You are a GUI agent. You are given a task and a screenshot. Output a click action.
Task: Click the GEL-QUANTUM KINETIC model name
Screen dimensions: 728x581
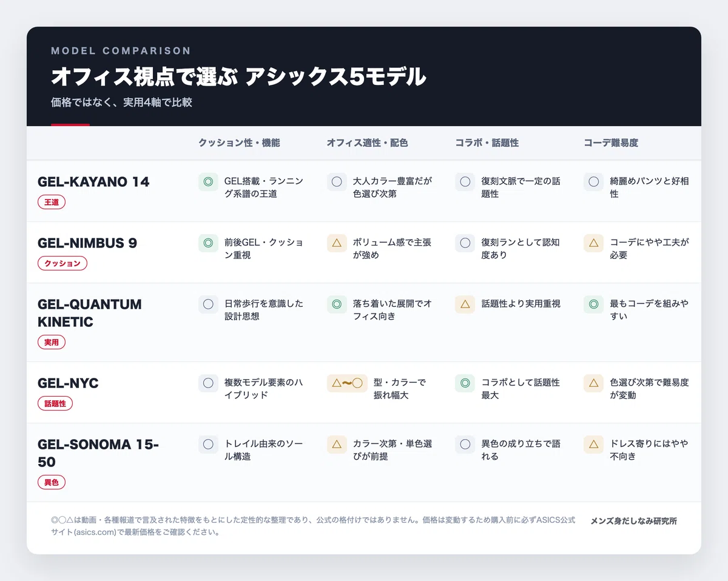coord(90,313)
